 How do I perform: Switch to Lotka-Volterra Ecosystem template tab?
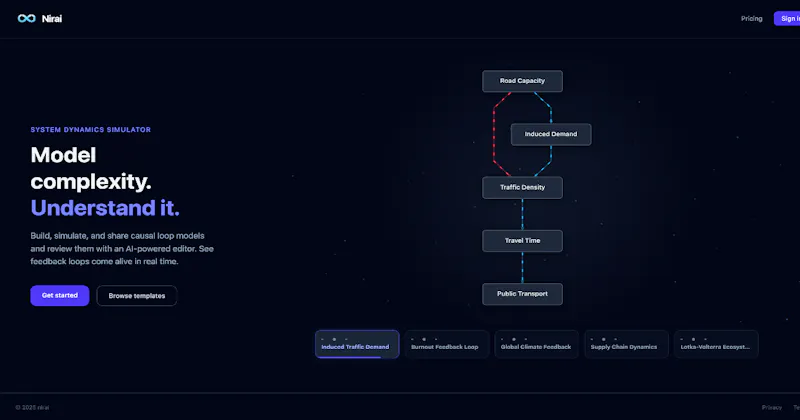716,344
